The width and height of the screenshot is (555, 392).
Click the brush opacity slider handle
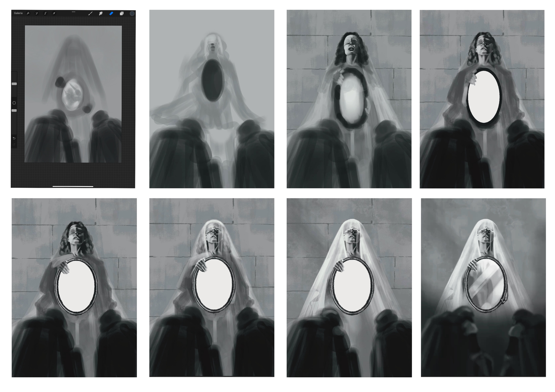[x=14, y=110]
